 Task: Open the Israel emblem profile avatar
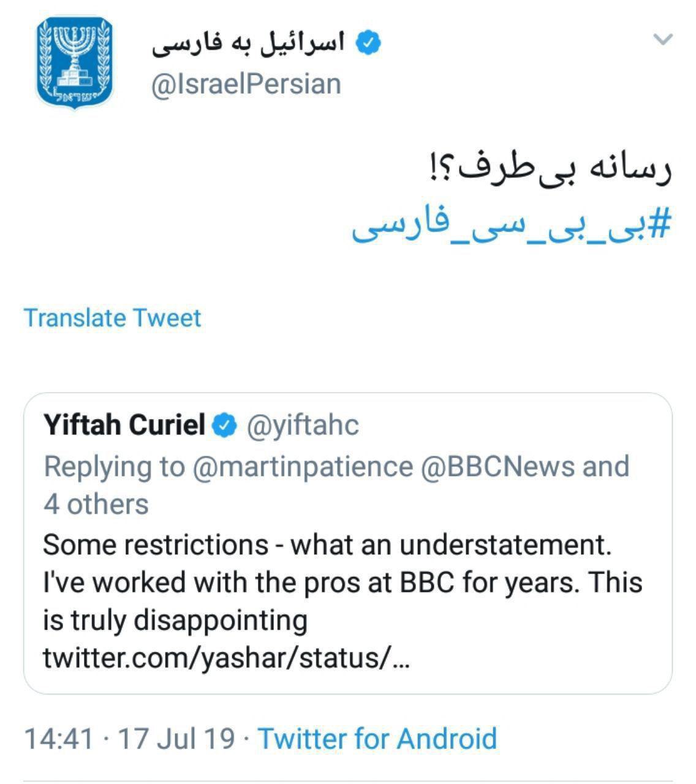(x=75, y=62)
